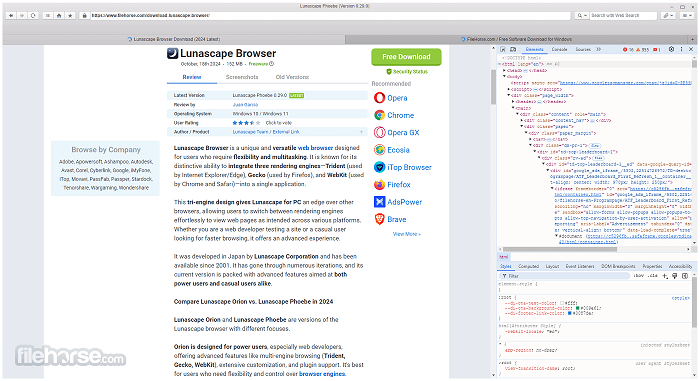Toggle the DevTools device toolbar icon
The image size is (700, 381).
(513, 50)
